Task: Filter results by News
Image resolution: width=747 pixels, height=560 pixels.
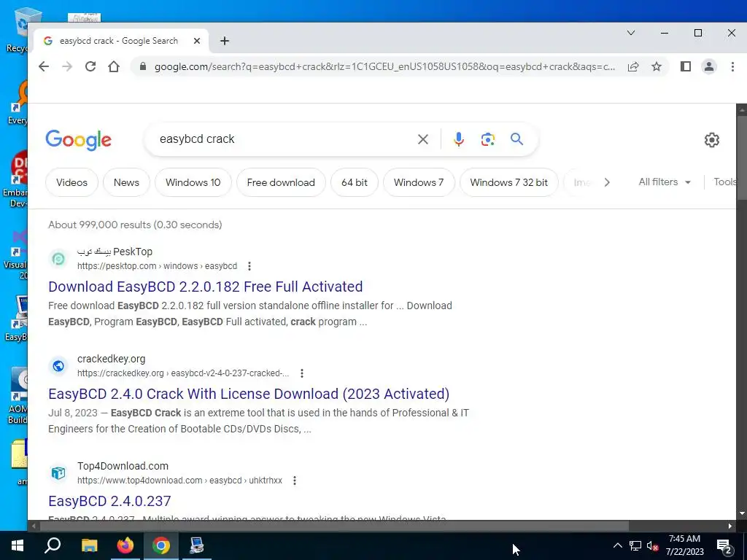Action: point(126,182)
